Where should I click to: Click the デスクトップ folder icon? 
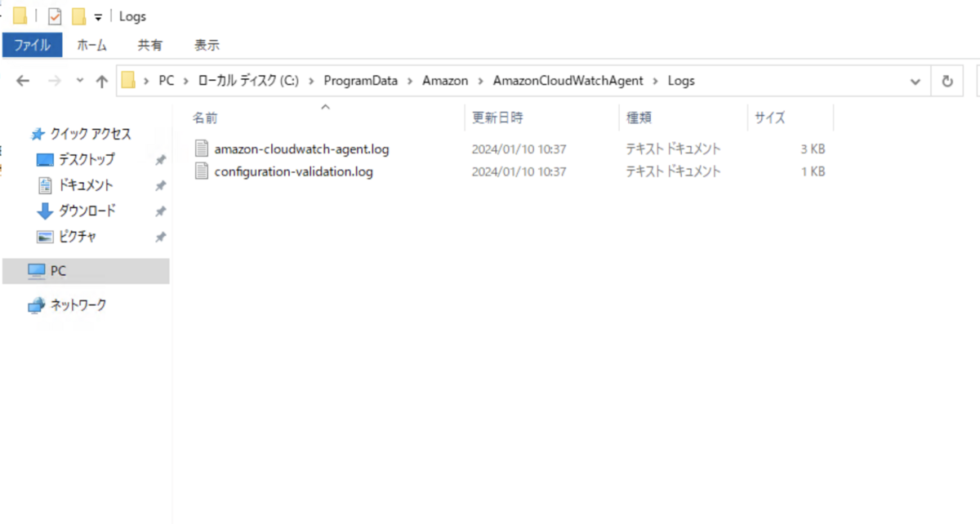point(45,159)
